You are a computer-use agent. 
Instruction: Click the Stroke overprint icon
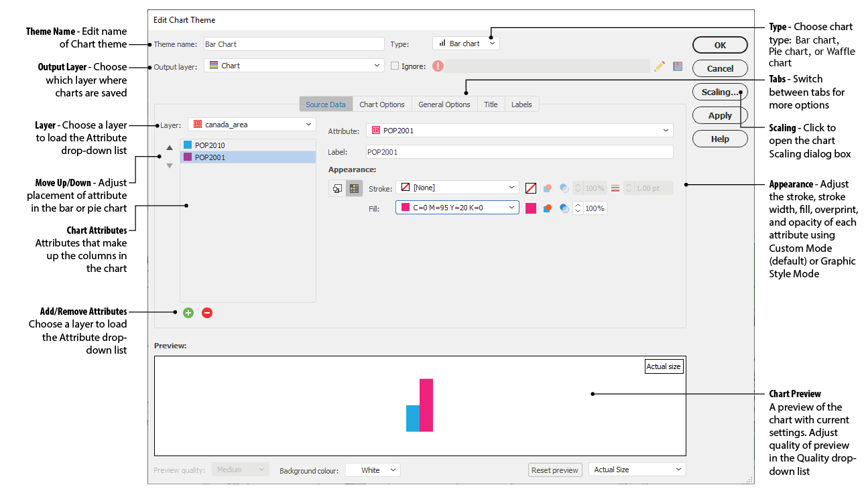point(547,188)
